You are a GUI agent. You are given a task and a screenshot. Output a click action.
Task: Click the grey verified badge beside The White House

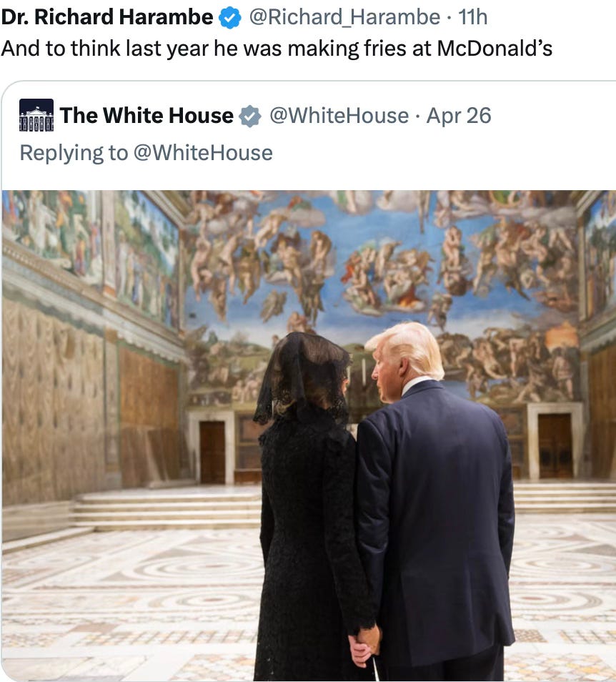point(250,116)
